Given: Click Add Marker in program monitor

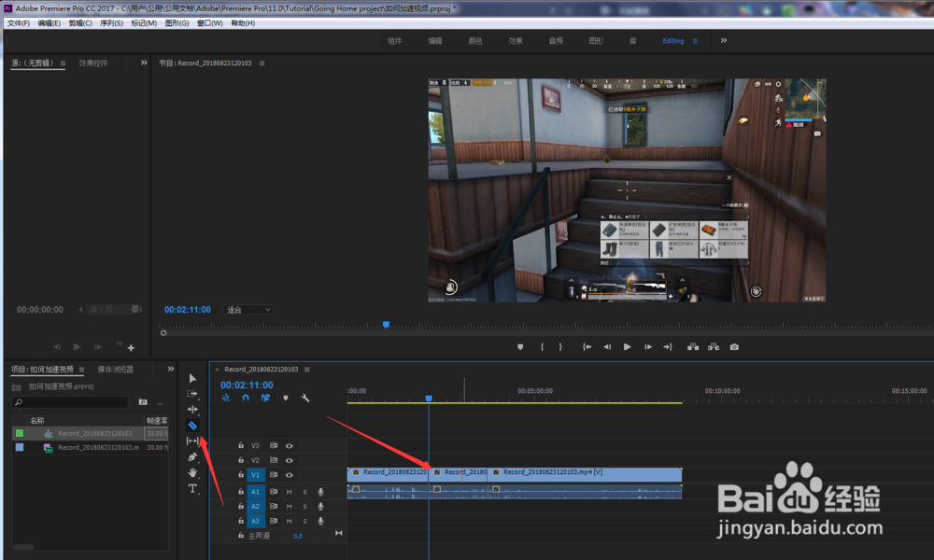Looking at the screenshot, I should (520, 347).
